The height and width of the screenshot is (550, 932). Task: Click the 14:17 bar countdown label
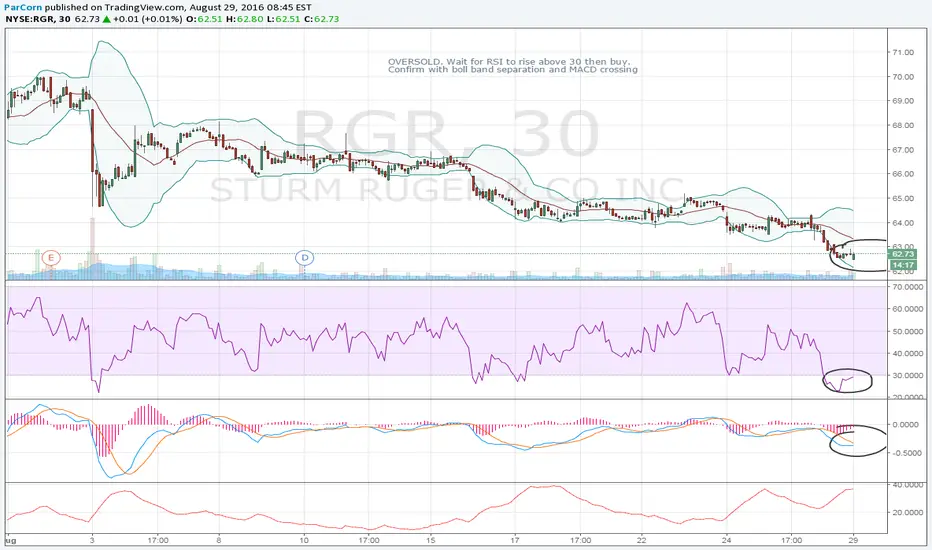[903, 265]
